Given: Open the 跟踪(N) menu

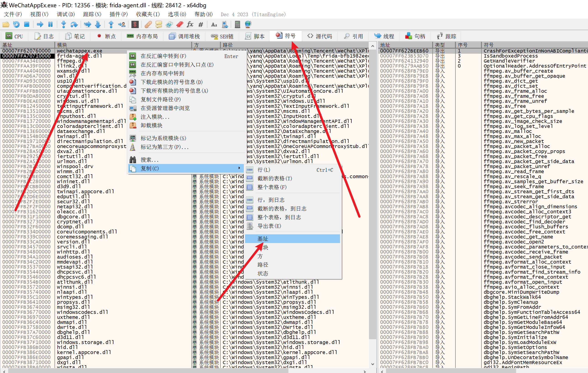Looking at the screenshot, I should tap(92, 14).
